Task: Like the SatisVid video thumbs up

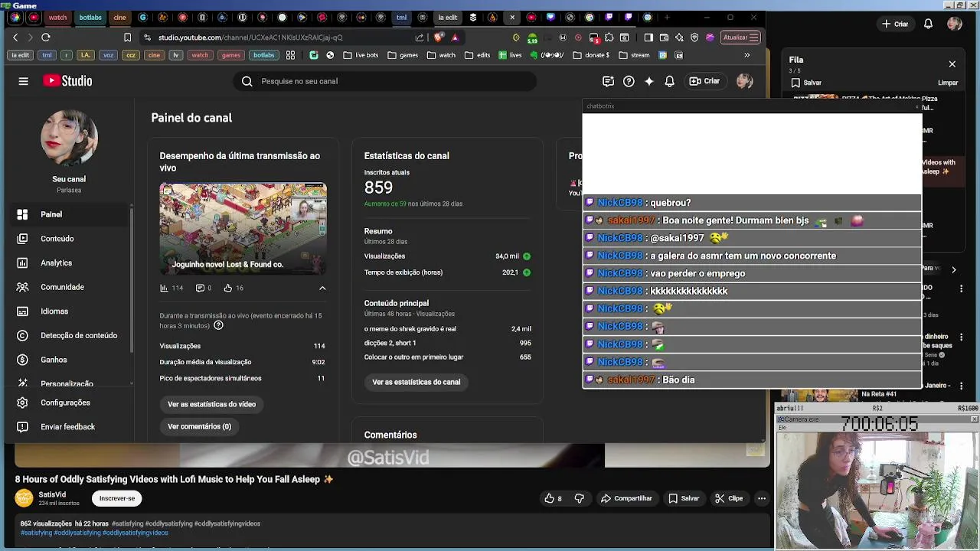Action: [x=553, y=498]
